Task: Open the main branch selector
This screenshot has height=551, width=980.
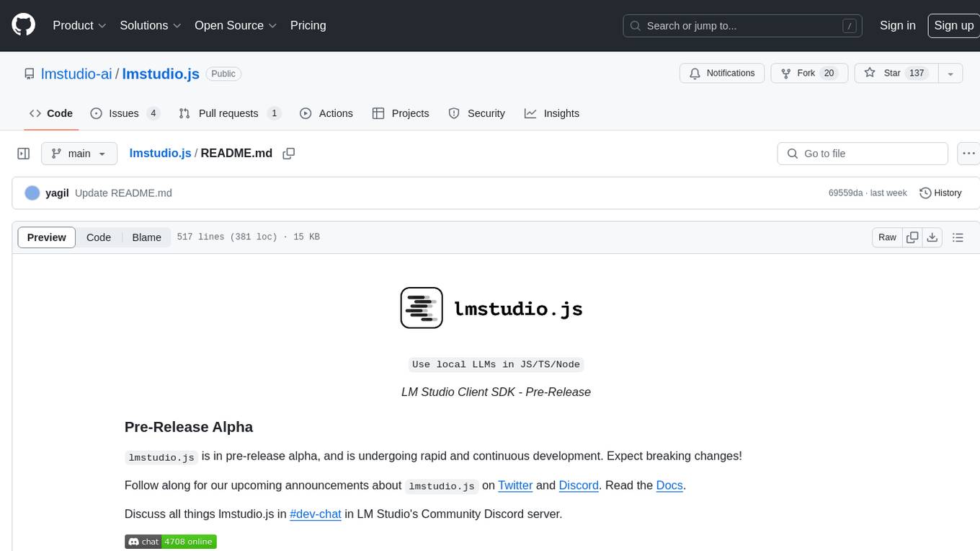Action: point(79,154)
